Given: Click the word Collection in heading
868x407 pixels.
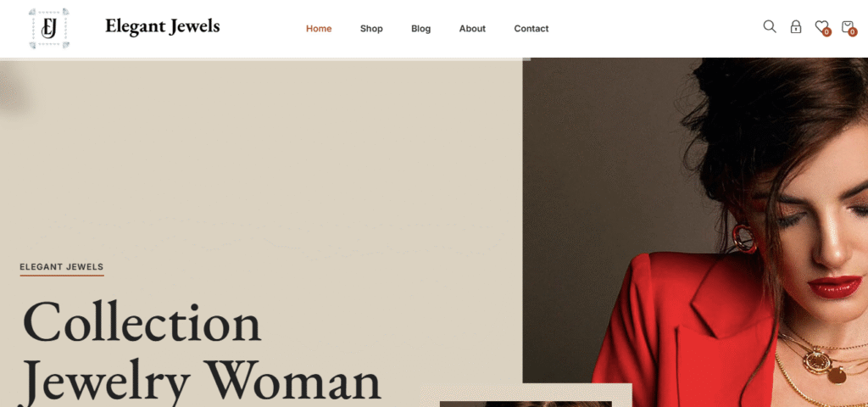Looking at the screenshot, I should click(x=142, y=323).
